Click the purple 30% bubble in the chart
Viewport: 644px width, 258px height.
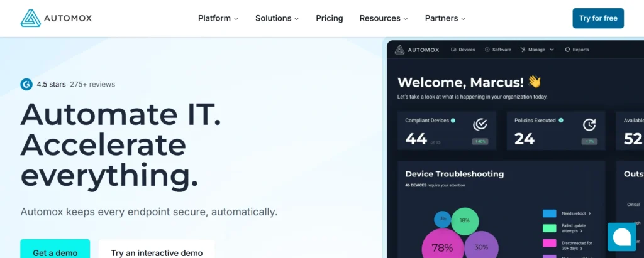click(x=481, y=247)
